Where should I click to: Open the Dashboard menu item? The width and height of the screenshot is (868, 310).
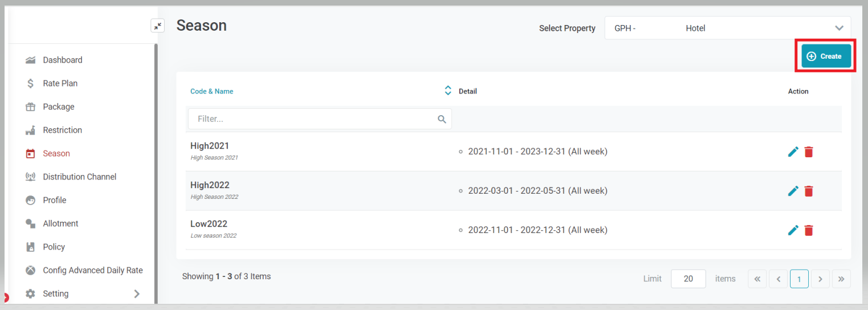[62, 60]
